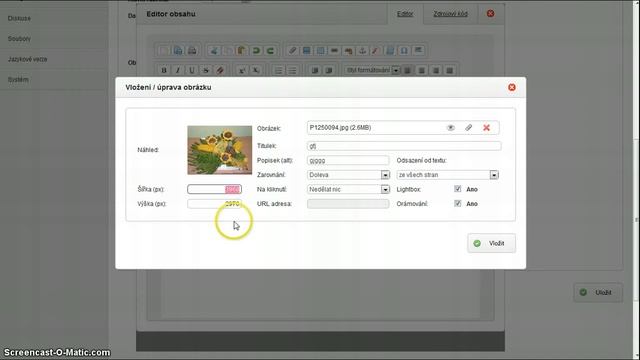Click the link paperclip icon in editor toolbar

tap(292, 51)
